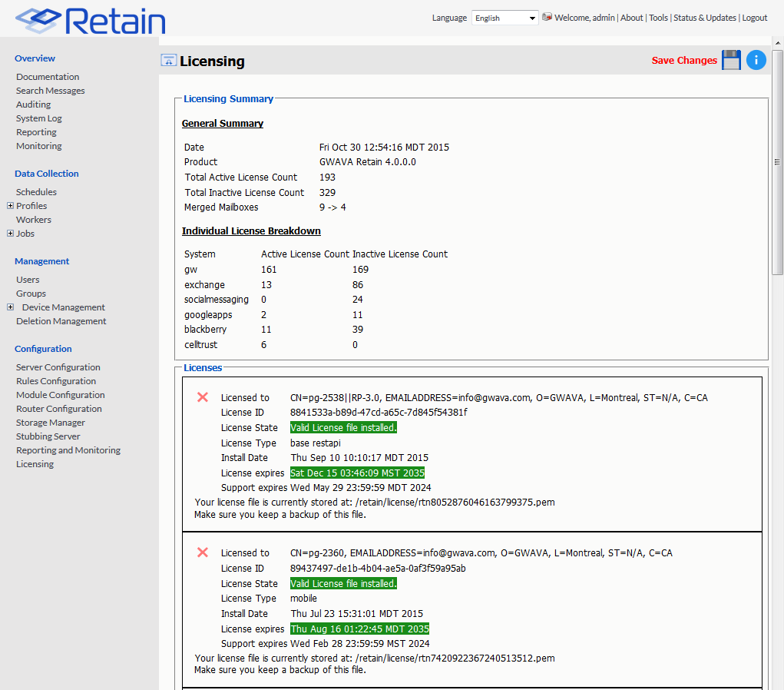Click the 'Individual License Breakdown' heading
This screenshot has height=690, width=784.
click(x=251, y=231)
